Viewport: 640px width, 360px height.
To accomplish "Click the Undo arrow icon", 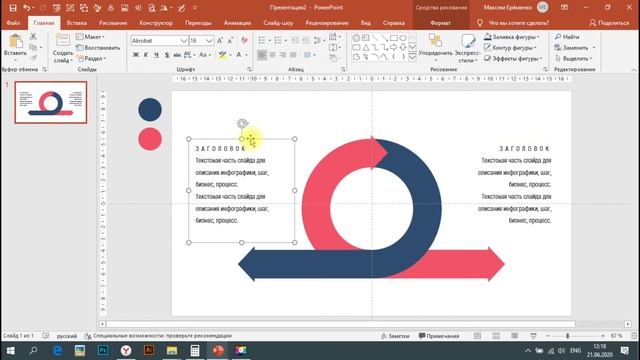I will pyautogui.click(x=27, y=8).
